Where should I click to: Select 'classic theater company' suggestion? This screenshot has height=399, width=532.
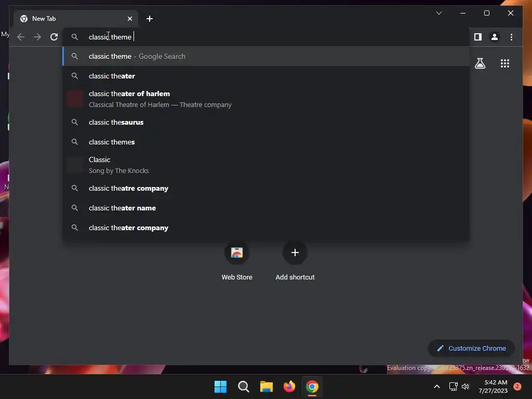tap(266, 228)
